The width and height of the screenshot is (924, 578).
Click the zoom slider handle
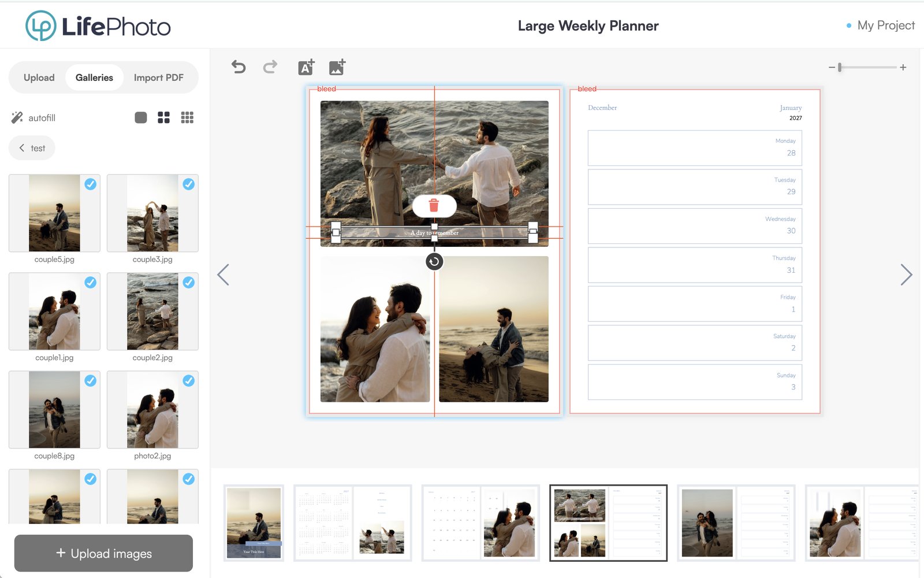840,68
